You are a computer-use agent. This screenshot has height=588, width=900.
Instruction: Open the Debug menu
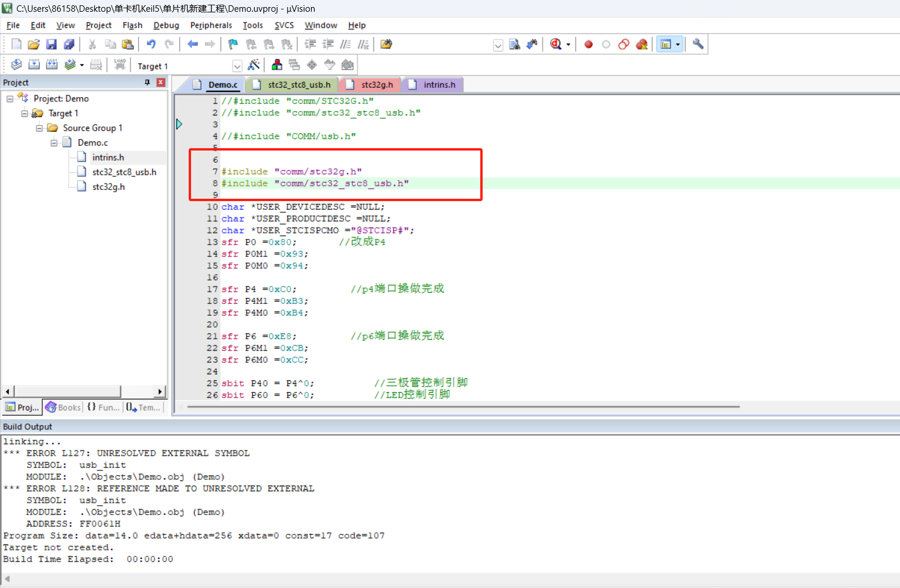166,25
